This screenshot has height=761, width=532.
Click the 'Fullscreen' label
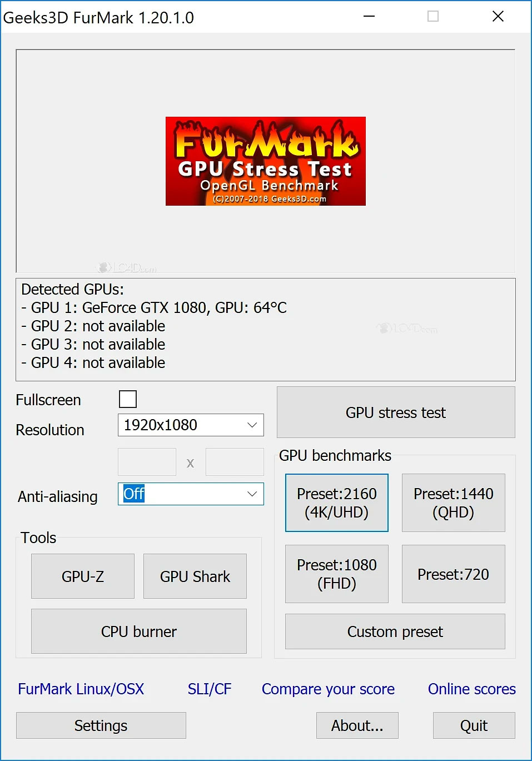coord(48,400)
